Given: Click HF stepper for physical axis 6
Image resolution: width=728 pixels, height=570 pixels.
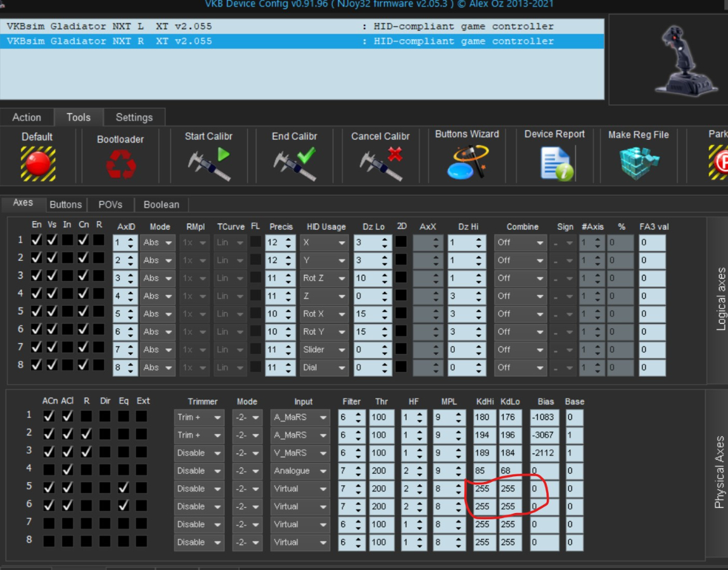Looking at the screenshot, I should [x=419, y=507].
